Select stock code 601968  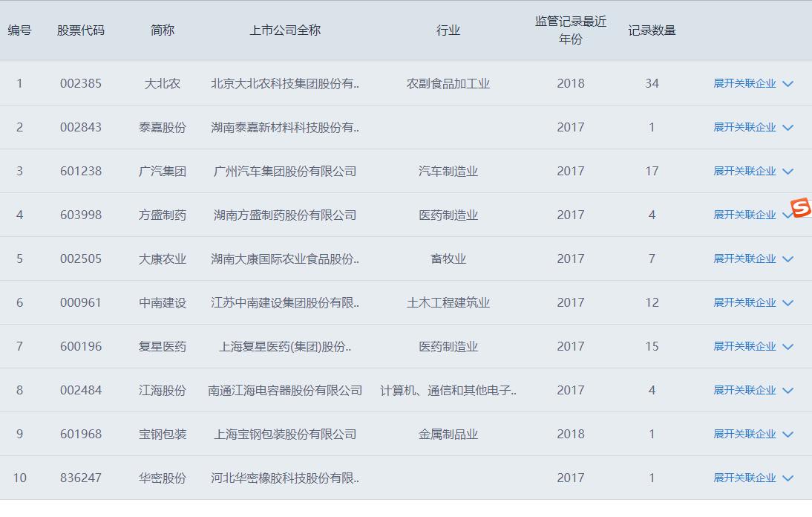81,434
